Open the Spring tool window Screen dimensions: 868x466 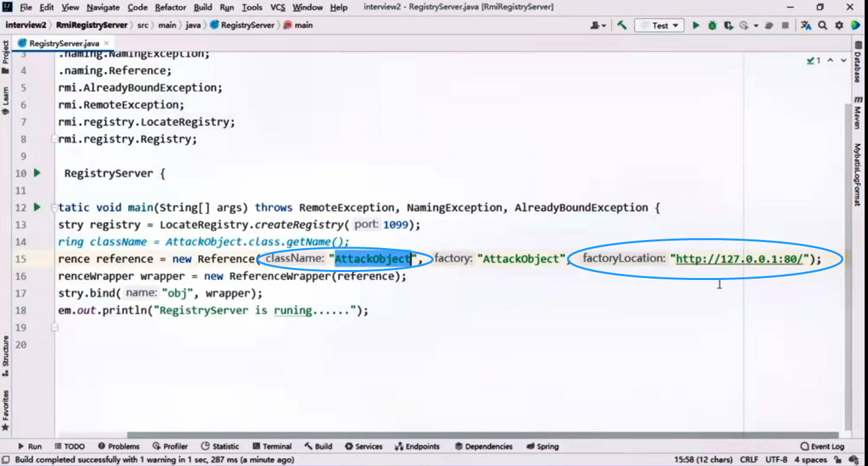[x=542, y=447]
